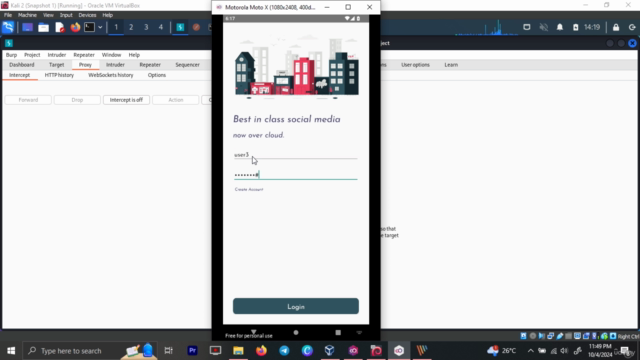Tap the Create Account link

click(x=249, y=189)
